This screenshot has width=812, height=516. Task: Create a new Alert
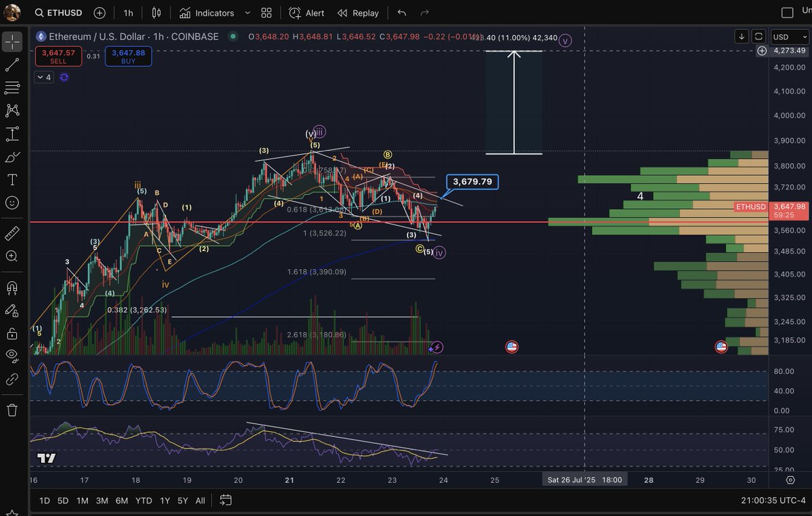307,13
